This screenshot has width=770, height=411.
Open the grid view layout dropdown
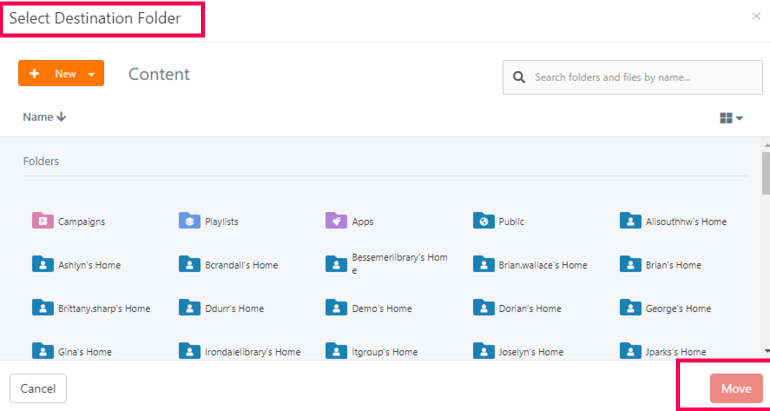coord(731,118)
